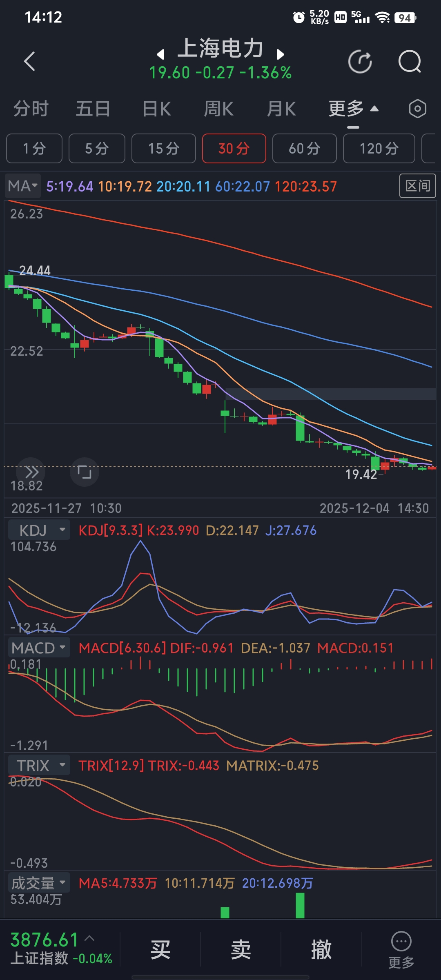This screenshot has height=980, width=441.
Task: Tap battery indicator showing 94
Action: (x=405, y=18)
